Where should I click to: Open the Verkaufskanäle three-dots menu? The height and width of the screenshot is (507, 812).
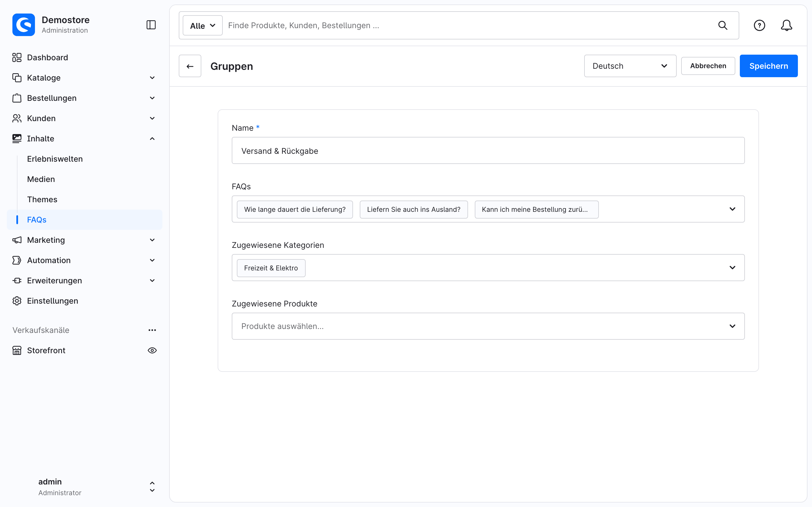(152, 330)
